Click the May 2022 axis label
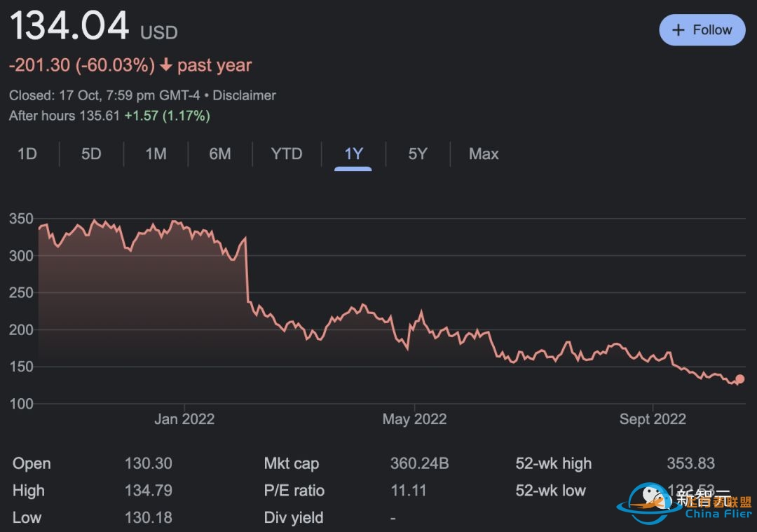 pos(414,419)
